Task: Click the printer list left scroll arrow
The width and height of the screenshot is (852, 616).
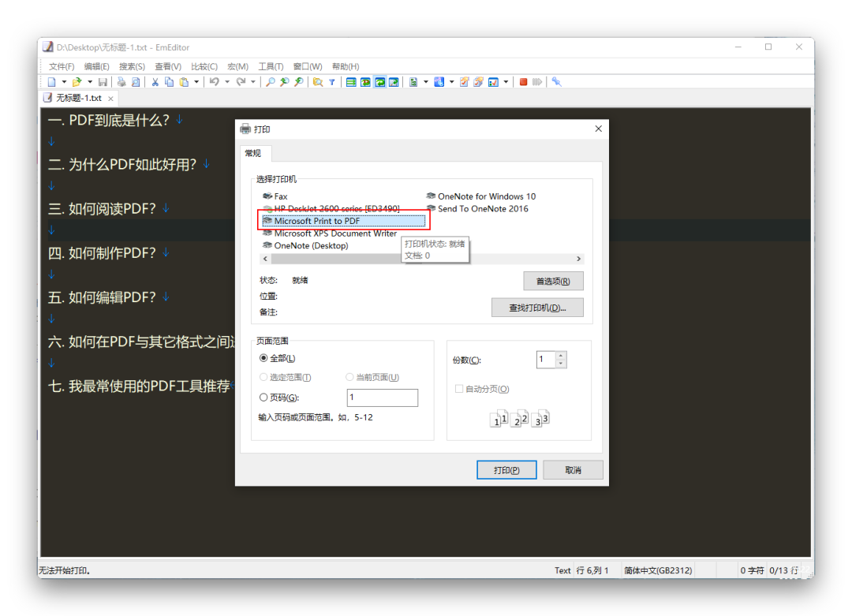Action: (x=265, y=259)
